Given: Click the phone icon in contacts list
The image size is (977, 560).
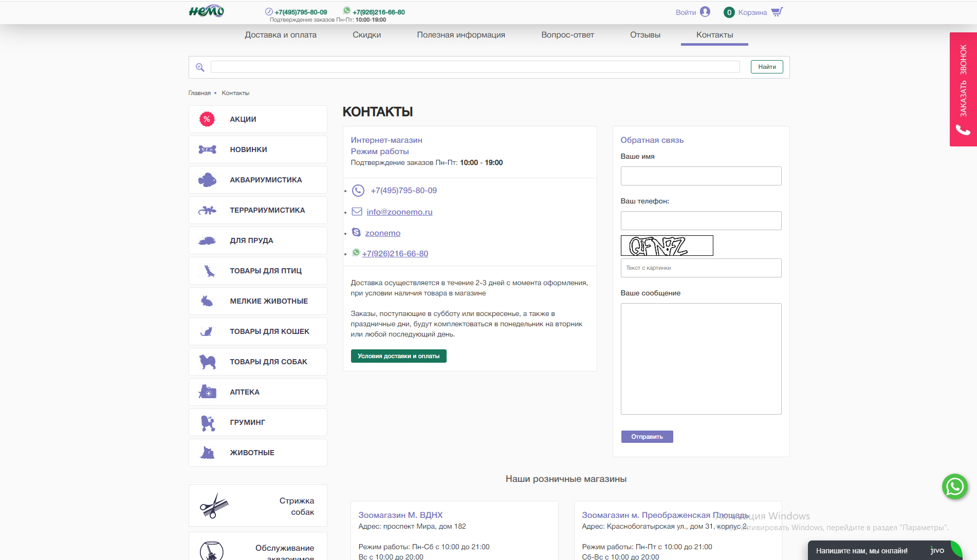Looking at the screenshot, I should (x=358, y=191).
